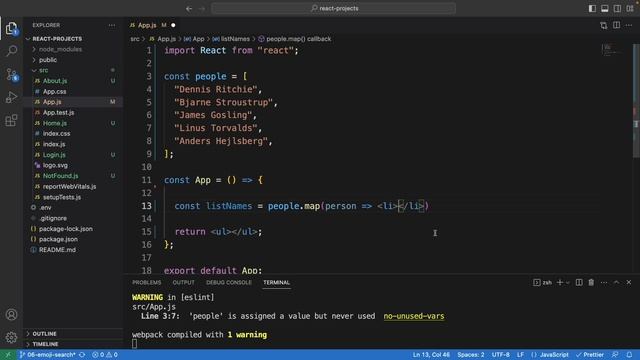This screenshot has width=640, height=360.
Task: Open Explorer Views and More Actions ellipsis
Action: (x=112, y=25)
